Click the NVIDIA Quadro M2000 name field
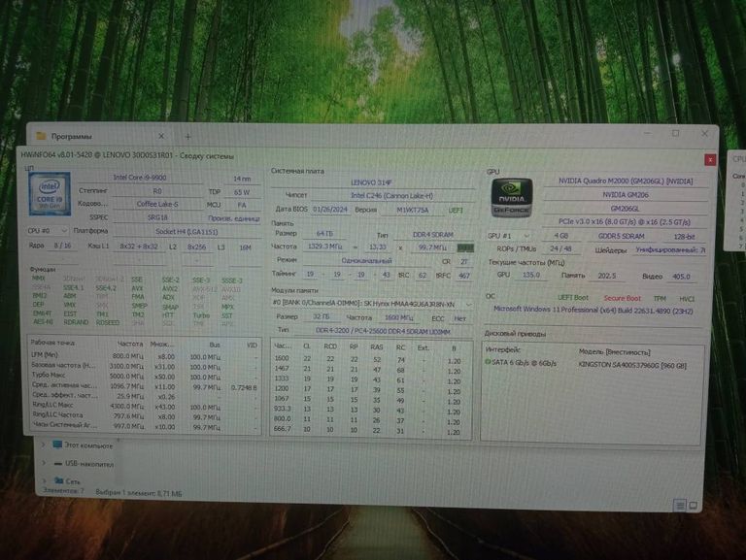Screen dimensions: 746x560 pyautogui.click(x=626, y=181)
